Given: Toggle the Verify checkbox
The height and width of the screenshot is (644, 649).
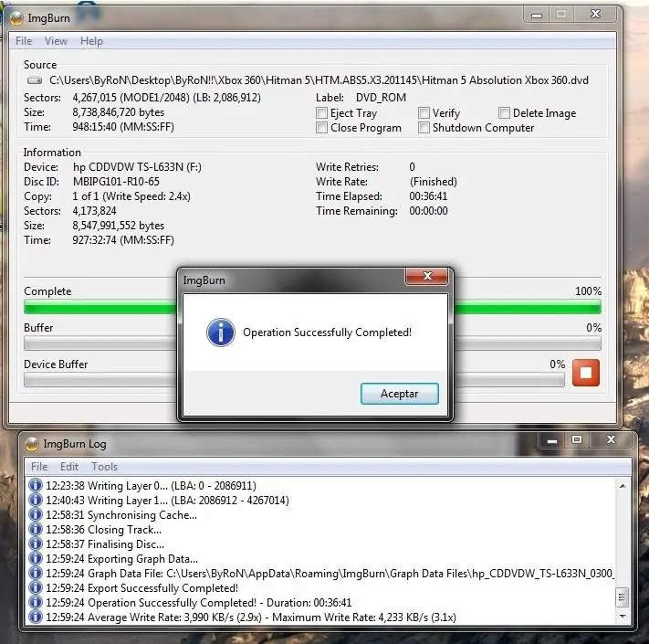Looking at the screenshot, I should [x=424, y=113].
